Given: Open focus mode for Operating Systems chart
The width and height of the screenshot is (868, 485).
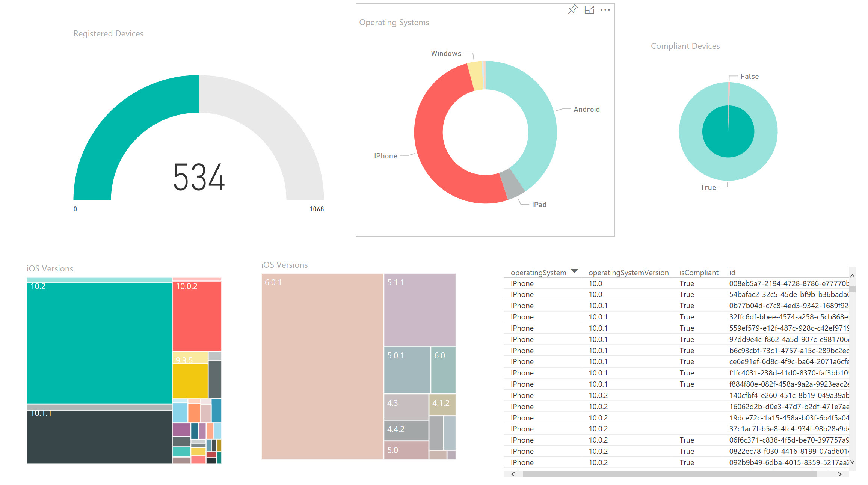Looking at the screenshot, I should pos(589,9).
